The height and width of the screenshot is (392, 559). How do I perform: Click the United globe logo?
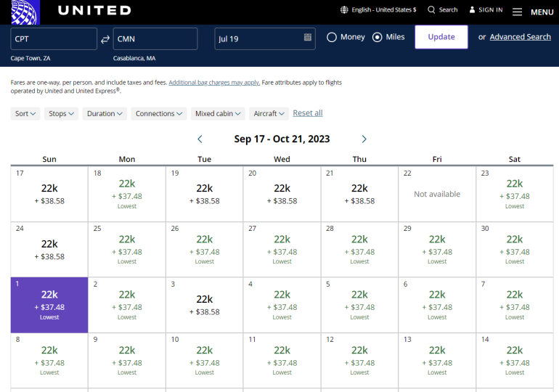(20, 11)
